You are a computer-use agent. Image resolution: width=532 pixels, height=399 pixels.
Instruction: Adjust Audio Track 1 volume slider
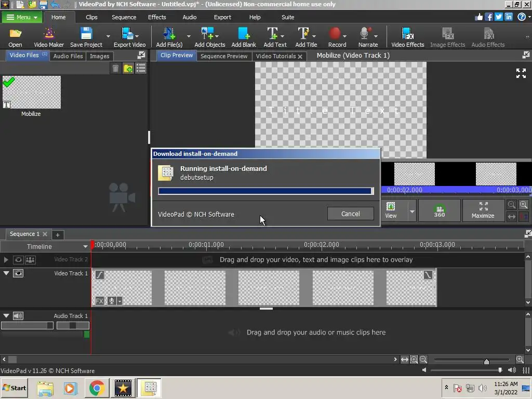27,325
